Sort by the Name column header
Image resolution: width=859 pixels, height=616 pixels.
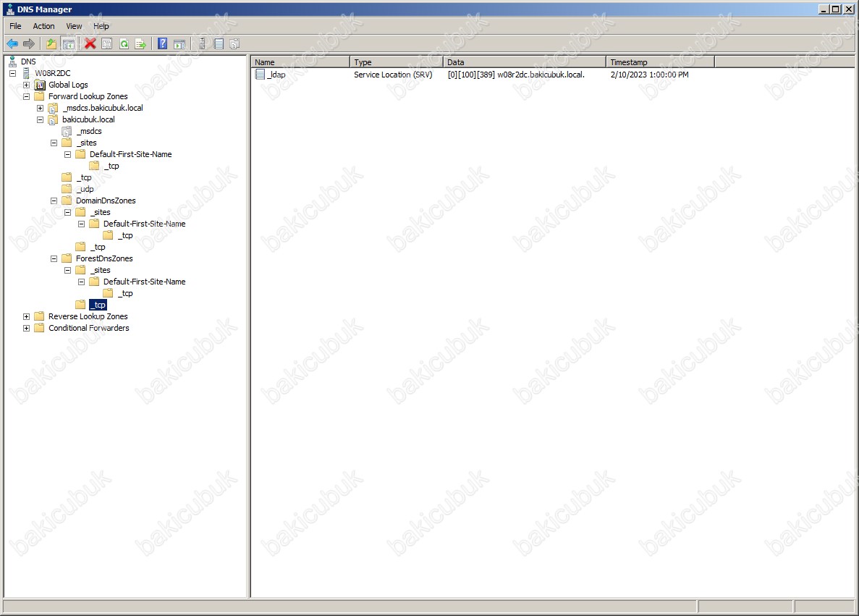300,62
